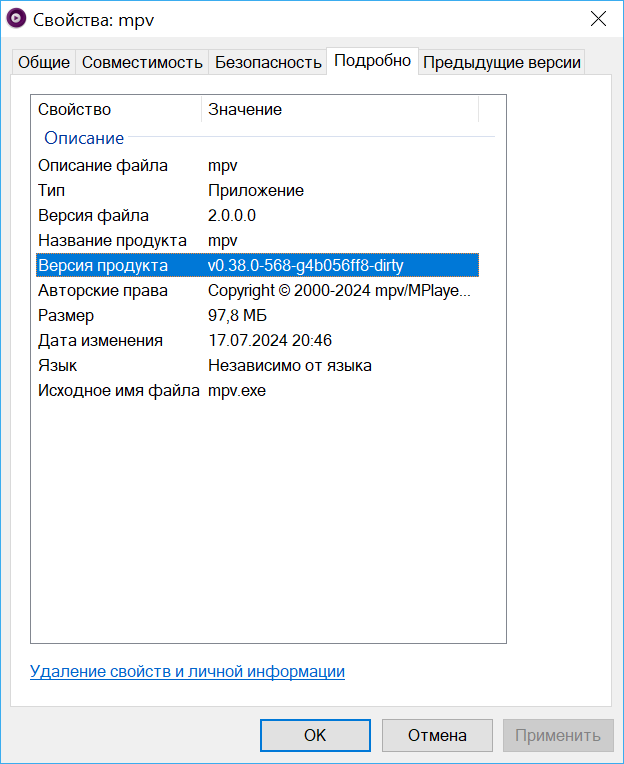Viewport: 624px width, 764px height.
Task: Select the Размер property row
Action: point(66,316)
